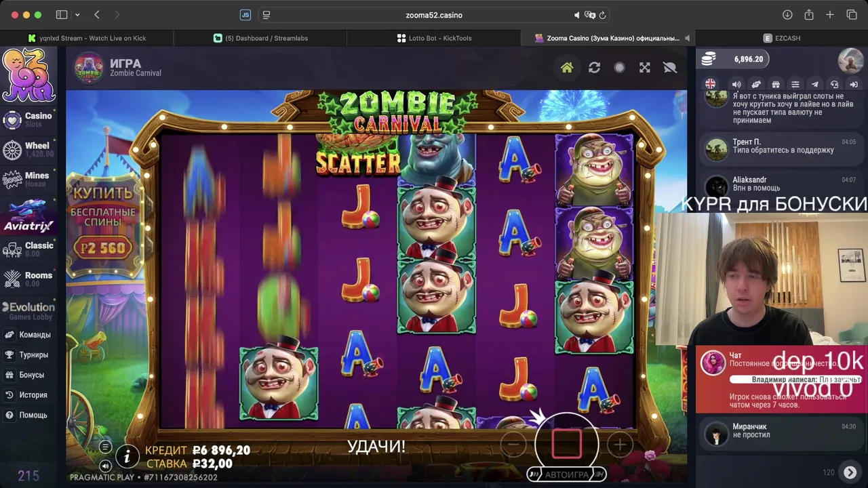This screenshot has width=868, height=488.
Task: Open the page translate icon
Action: [590, 15]
